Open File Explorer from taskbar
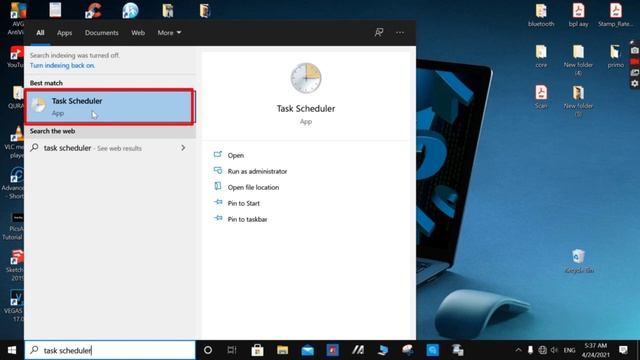The width and height of the screenshot is (640, 360). [282, 350]
